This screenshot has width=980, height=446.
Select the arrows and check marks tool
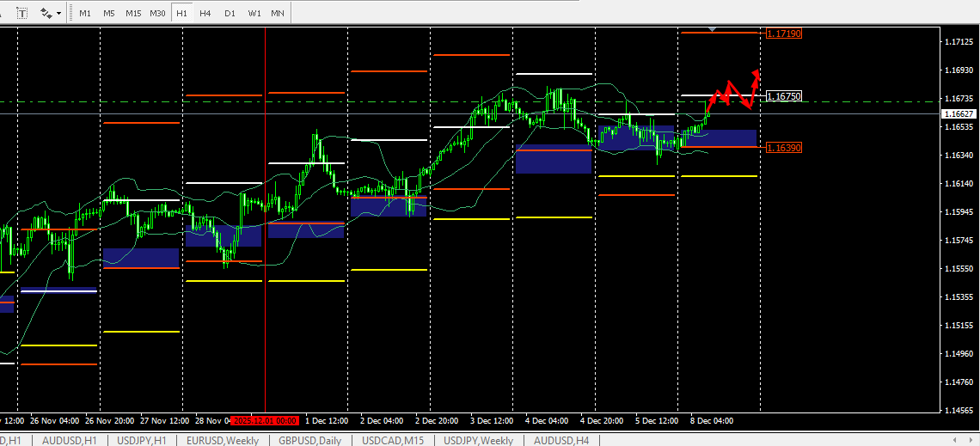tap(47, 13)
